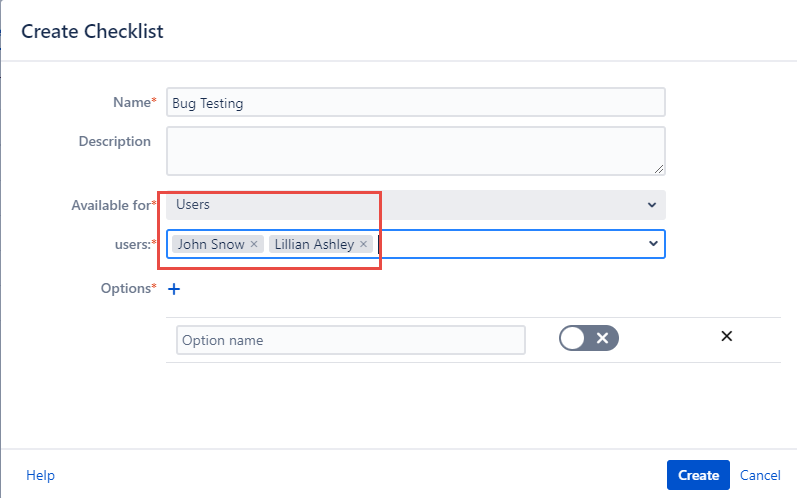Remove Lillian Ashley tag via x
The height and width of the screenshot is (498, 797).
click(363, 244)
